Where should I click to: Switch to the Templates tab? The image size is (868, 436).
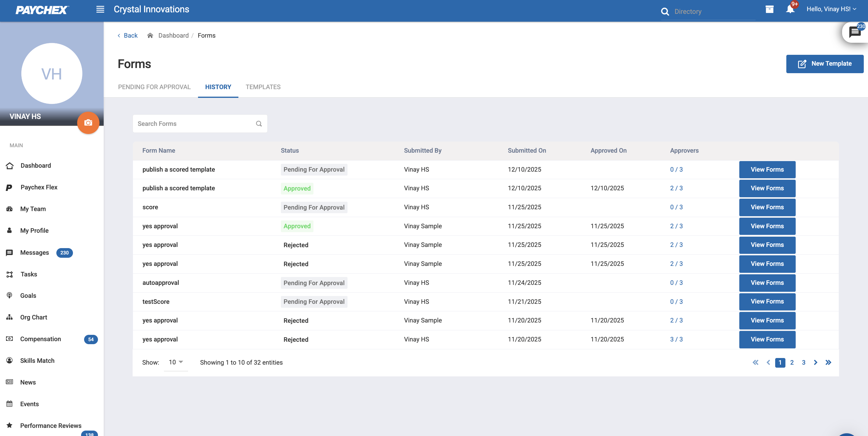pos(263,87)
